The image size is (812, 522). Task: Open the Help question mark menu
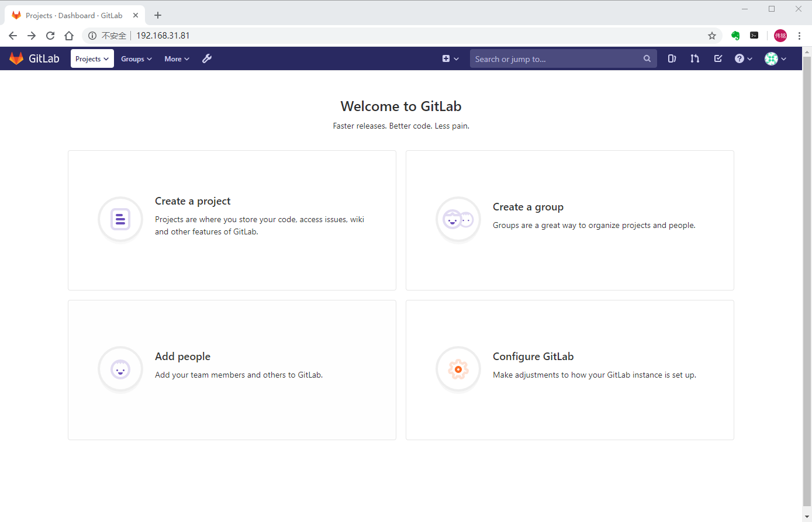tap(744, 58)
